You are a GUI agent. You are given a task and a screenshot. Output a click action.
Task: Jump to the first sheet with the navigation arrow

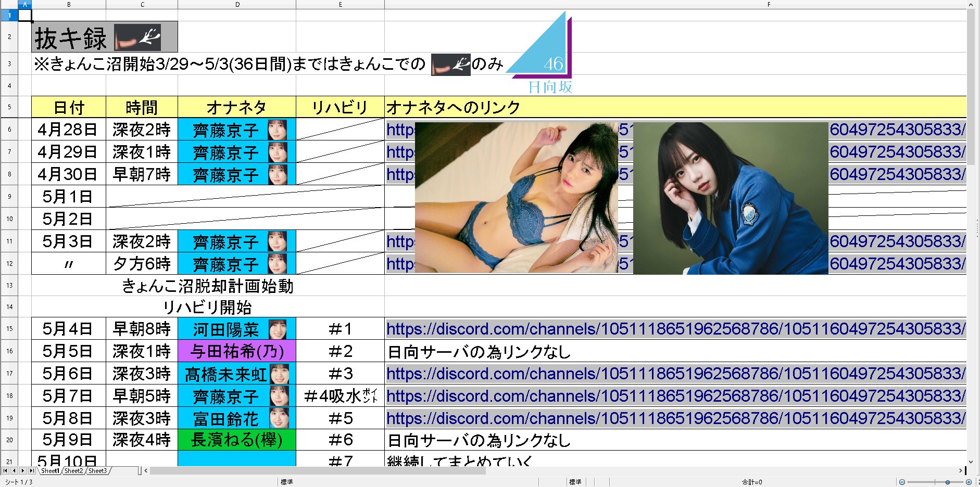pos(5,470)
